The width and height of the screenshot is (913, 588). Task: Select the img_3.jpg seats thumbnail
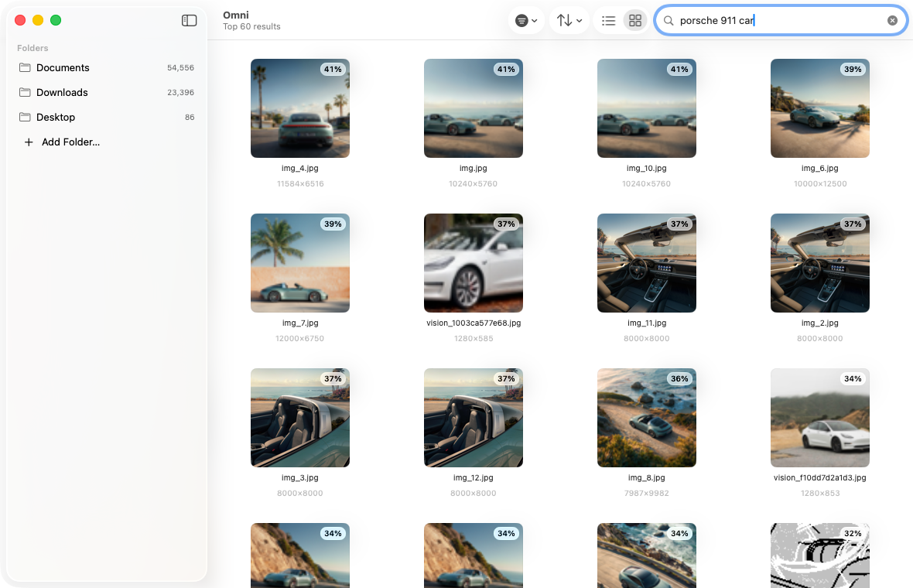coord(300,418)
